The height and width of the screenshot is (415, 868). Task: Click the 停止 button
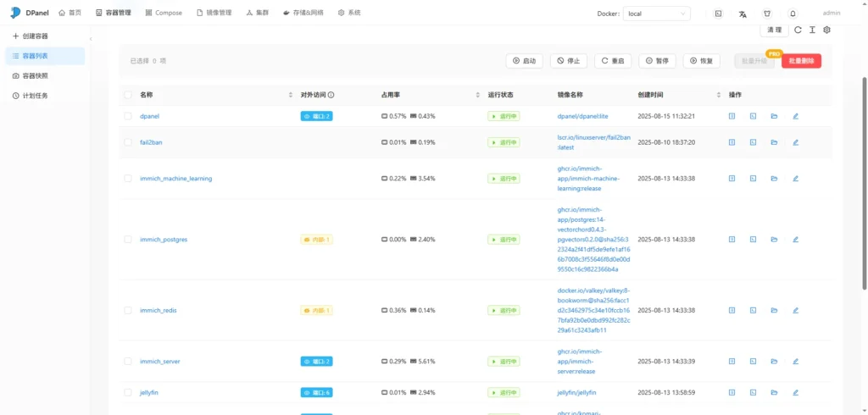[569, 61]
